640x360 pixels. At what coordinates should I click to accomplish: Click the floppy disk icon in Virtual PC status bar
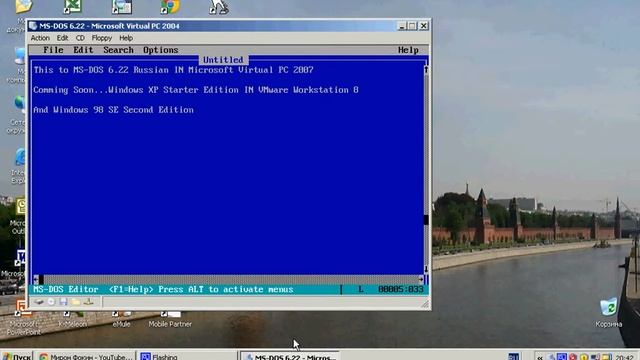click(63, 302)
